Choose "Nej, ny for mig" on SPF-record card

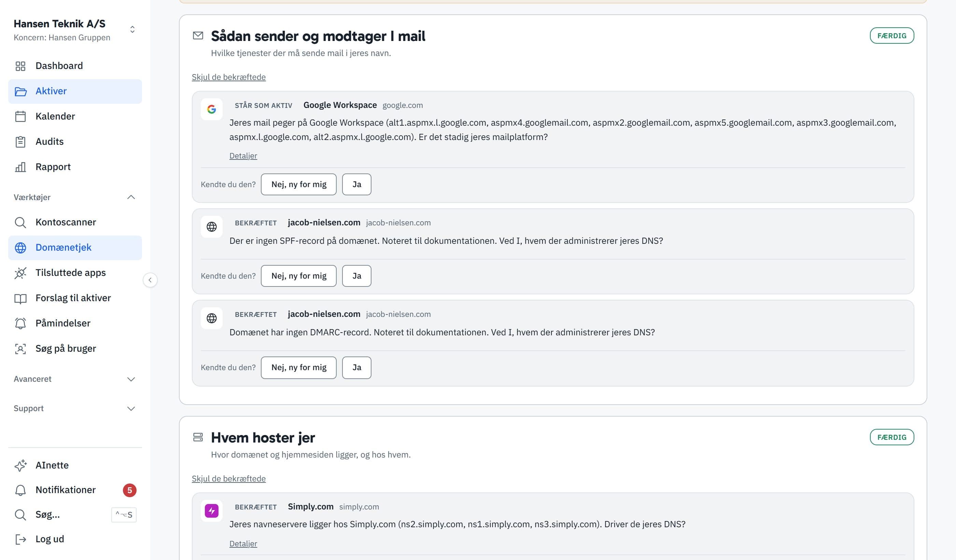(x=298, y=276)
